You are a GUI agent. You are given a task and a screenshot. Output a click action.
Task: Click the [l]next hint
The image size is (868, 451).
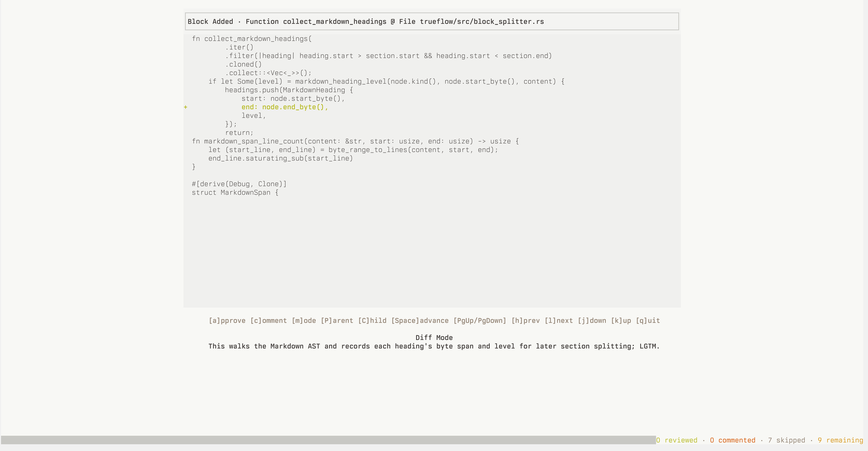(x=559, y=321)
